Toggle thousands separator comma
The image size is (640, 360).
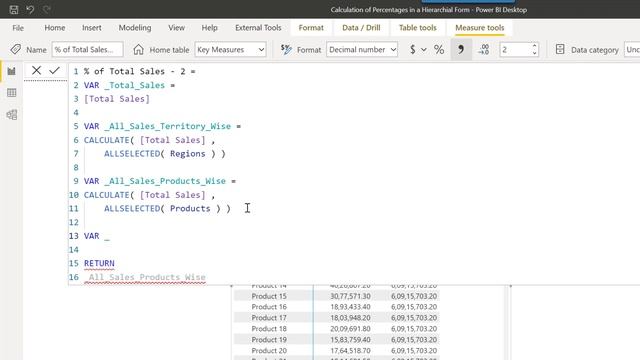[x=461, y=49]
